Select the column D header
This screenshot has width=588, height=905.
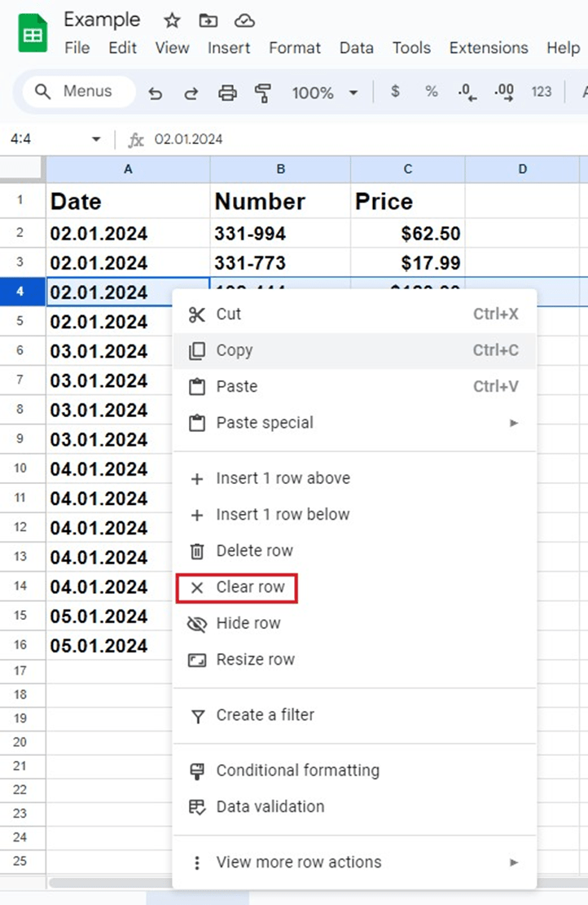pos(522,169)
